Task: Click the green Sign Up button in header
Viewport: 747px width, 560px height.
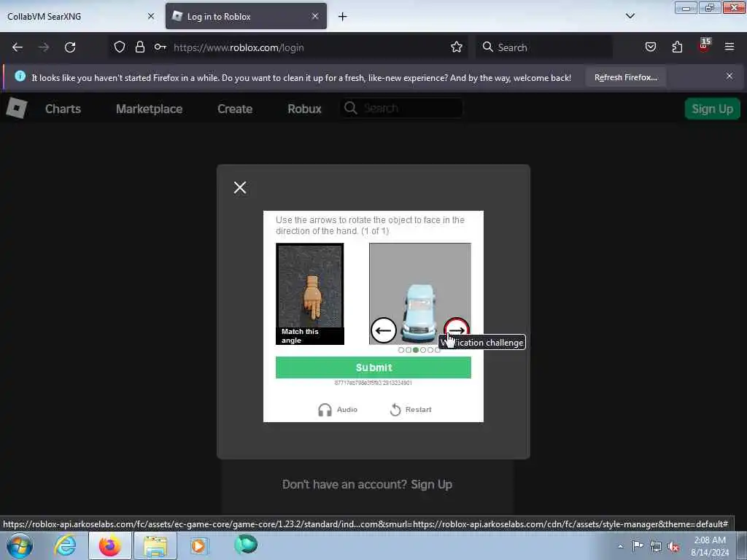Action: pos(712,109)
